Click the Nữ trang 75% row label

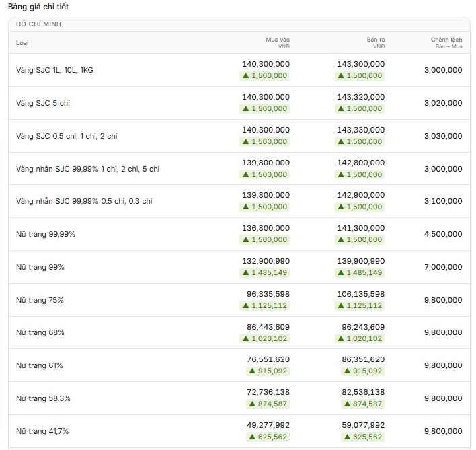(x=40, y=300)
